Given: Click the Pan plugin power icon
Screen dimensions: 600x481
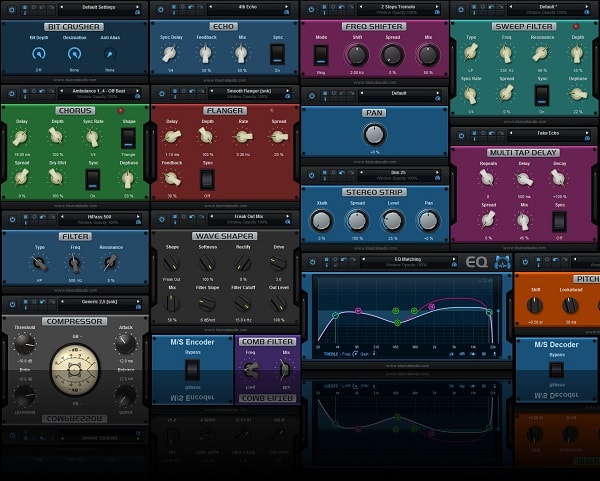Looking at the screenshot, I should tap(312, 96).
